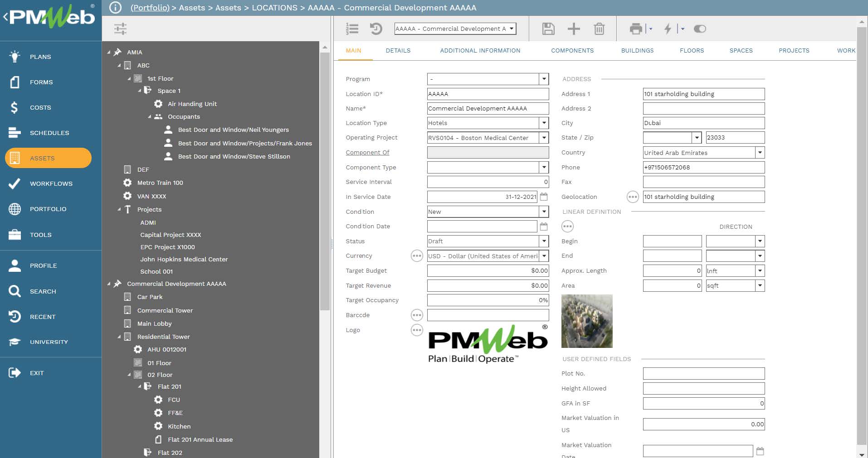
Task: Open the Country dropdown
Action: (x=760, y=153)
